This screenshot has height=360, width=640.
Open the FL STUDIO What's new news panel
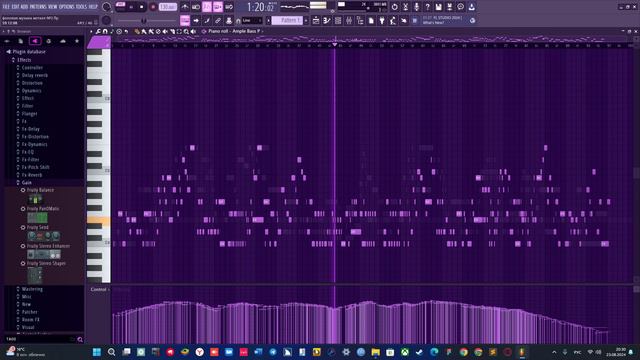[x=444, y=20]
